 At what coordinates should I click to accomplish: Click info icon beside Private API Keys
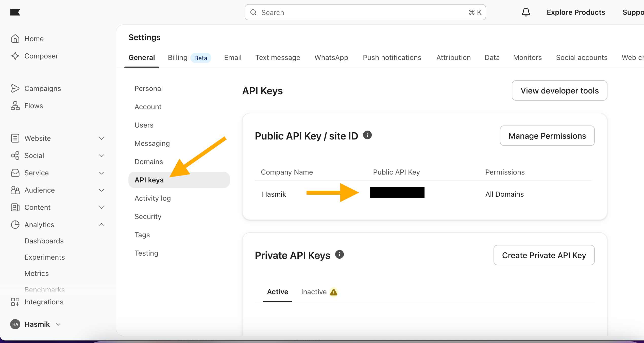pyautogui.click(x=339, y=254)
